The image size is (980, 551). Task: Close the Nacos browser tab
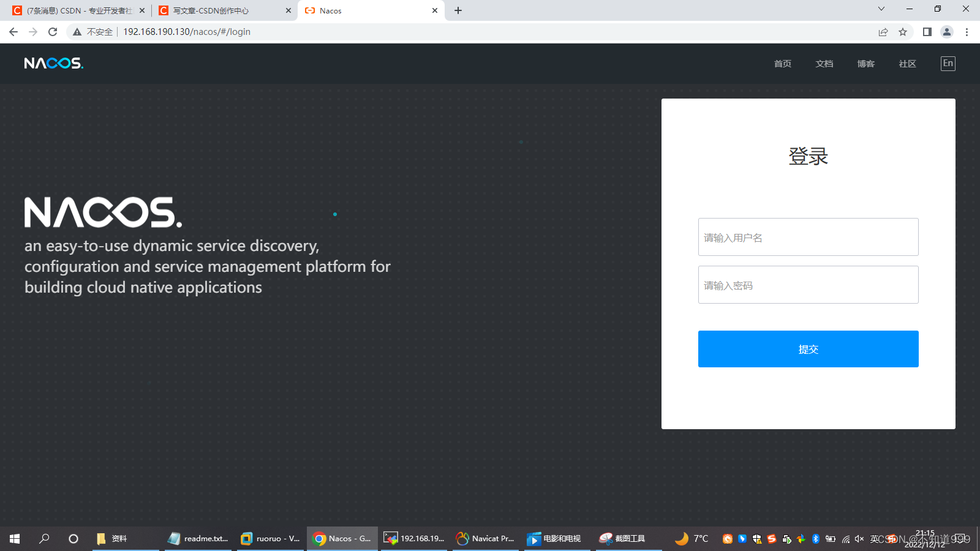(435, 10)
